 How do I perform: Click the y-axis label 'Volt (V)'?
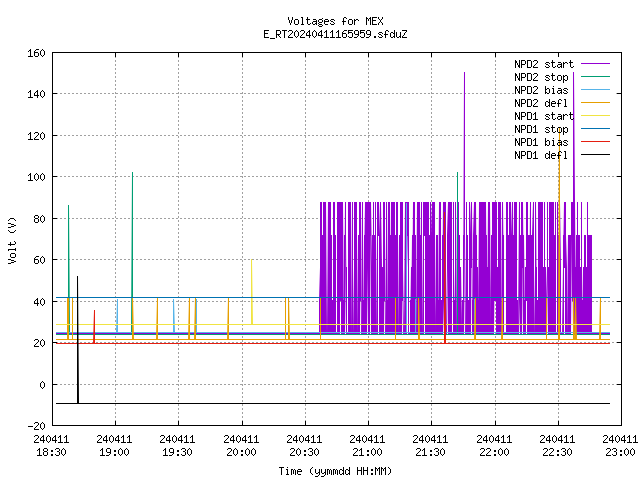[12, 240]
